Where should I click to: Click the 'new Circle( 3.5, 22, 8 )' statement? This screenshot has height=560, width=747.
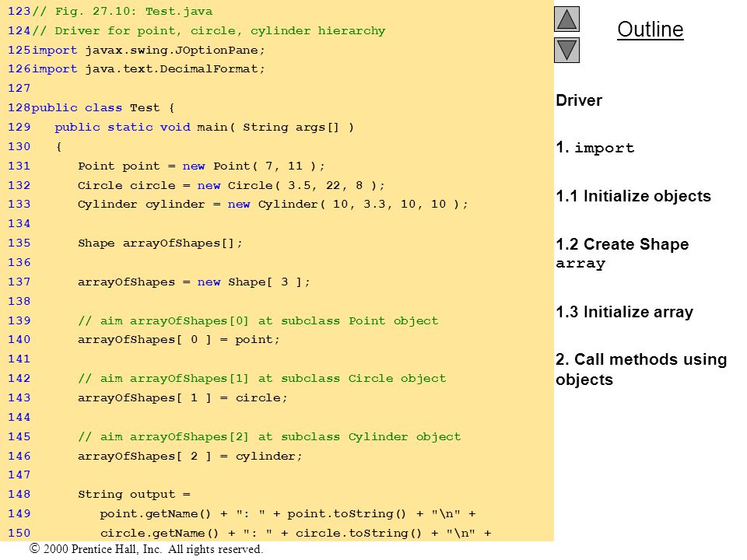coord(231,185)
